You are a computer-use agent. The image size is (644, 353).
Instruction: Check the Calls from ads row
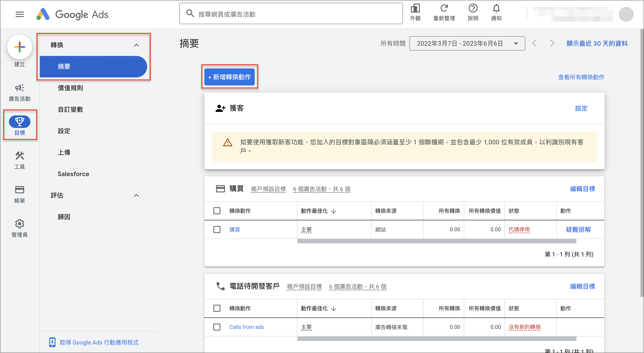[217, 327]
